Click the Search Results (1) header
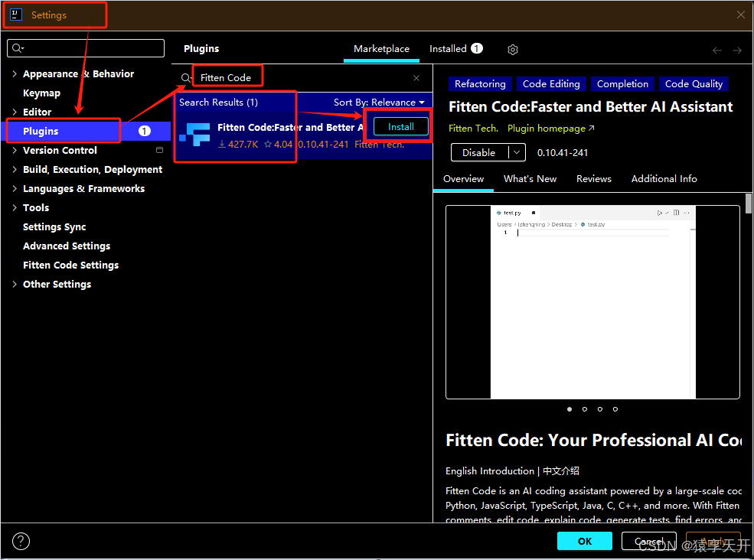 219,103
